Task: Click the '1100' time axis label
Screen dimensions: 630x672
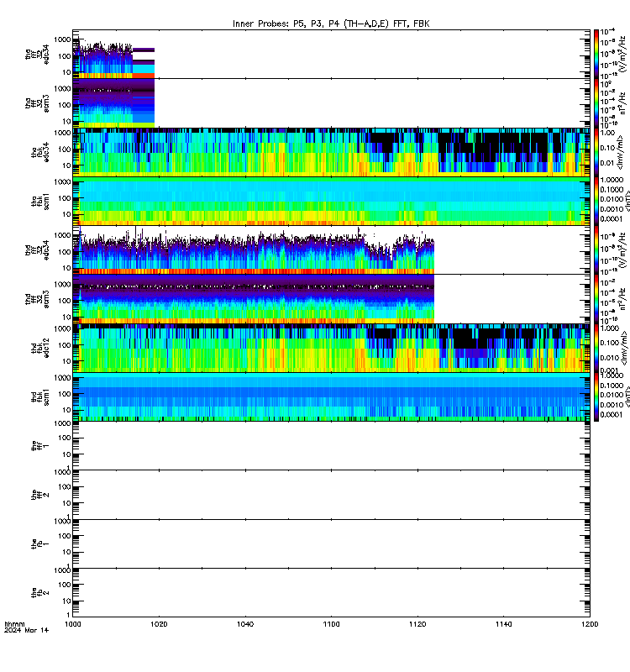Action: pyautogui.click(x=331, y=624)
